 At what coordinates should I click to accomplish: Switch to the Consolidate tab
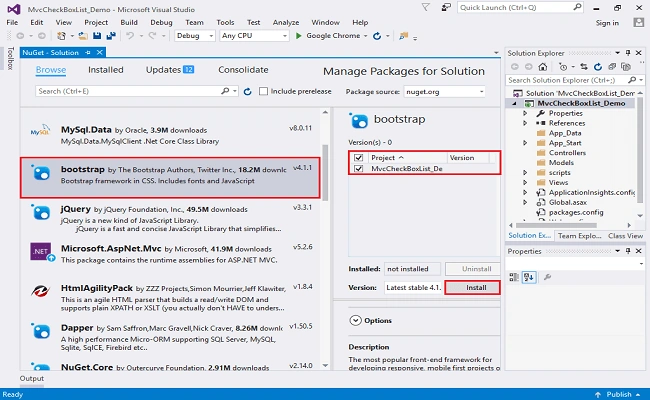coord(243,70)
